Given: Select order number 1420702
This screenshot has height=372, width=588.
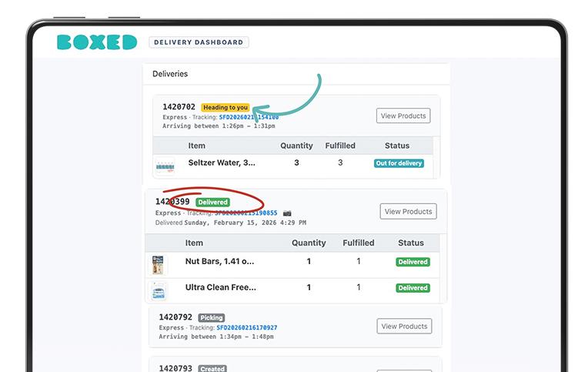Looking at the screenshot, I should pos(179,107).
